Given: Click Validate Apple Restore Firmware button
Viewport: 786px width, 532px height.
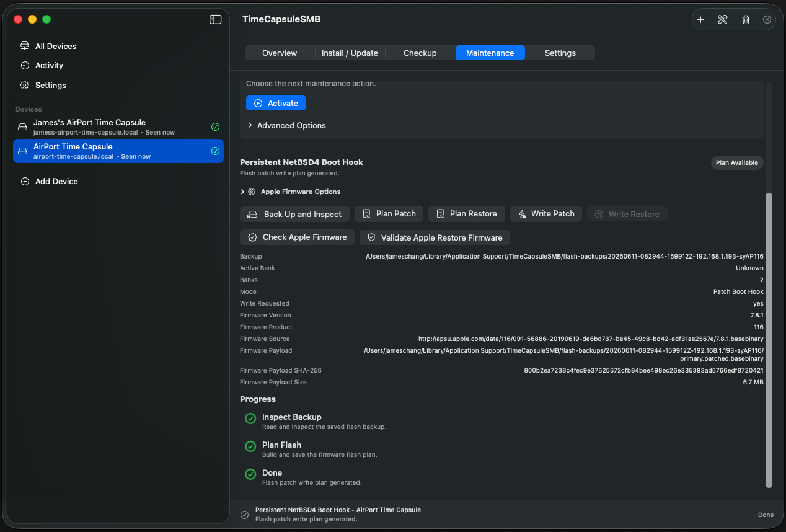Looking at the screenshot, I should (x=435, y=237).
